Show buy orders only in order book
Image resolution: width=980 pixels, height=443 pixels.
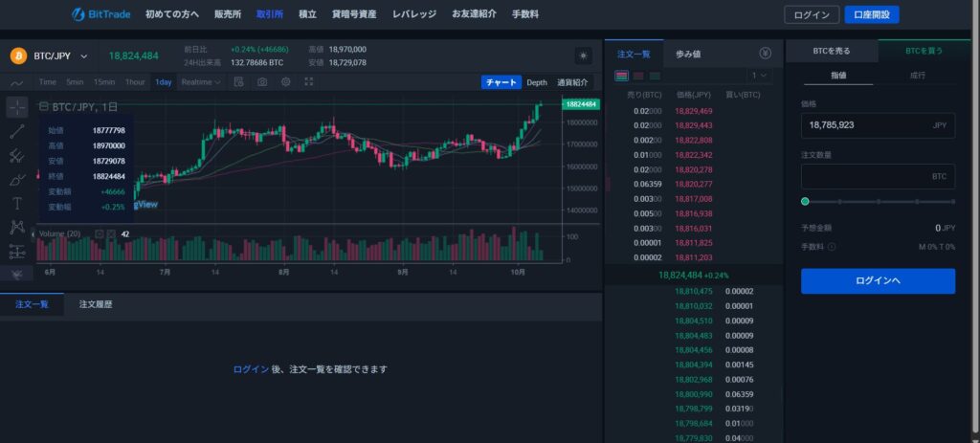pos(655,76)
